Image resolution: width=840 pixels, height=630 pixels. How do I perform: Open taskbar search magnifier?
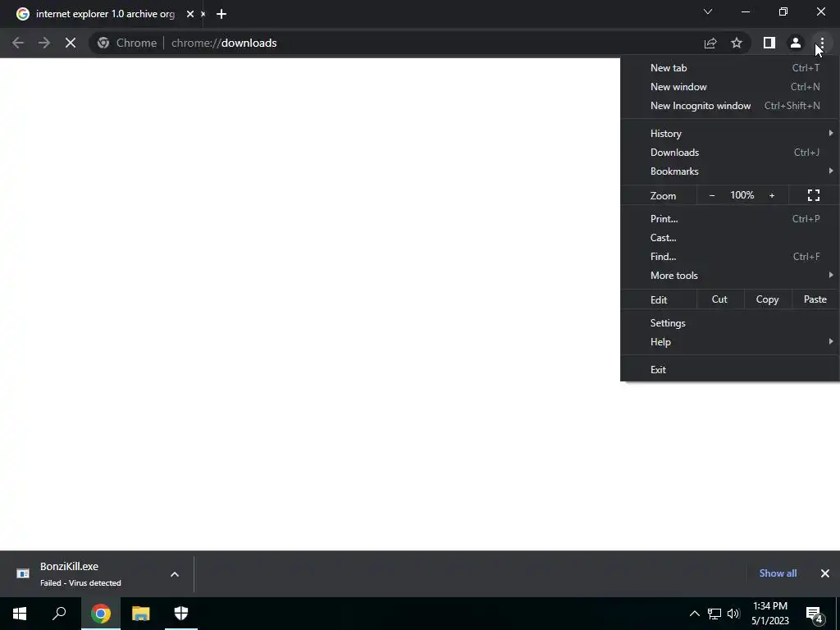59,614
